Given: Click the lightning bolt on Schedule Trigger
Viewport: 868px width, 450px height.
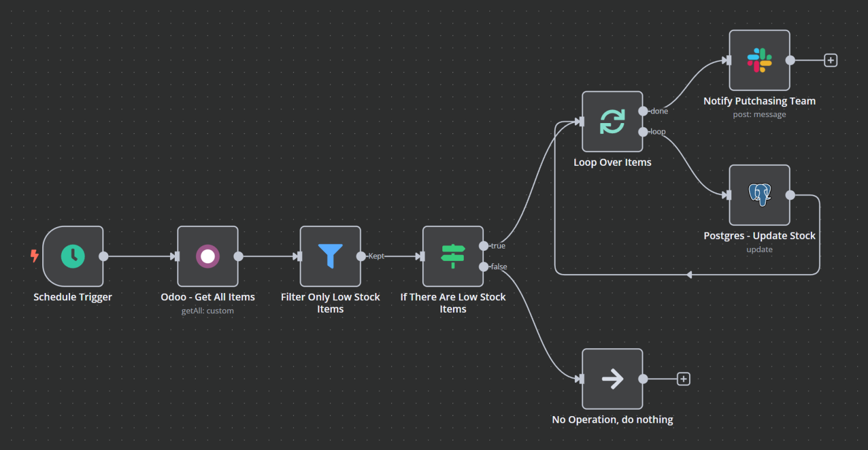Looking at the screenshot, I should coord(34,256).
